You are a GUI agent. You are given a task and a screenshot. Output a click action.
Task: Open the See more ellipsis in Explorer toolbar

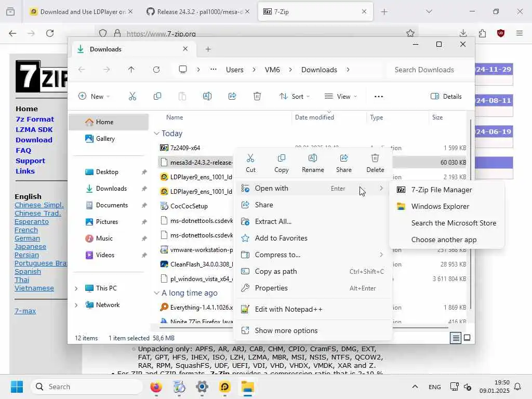tap(379, 96)
